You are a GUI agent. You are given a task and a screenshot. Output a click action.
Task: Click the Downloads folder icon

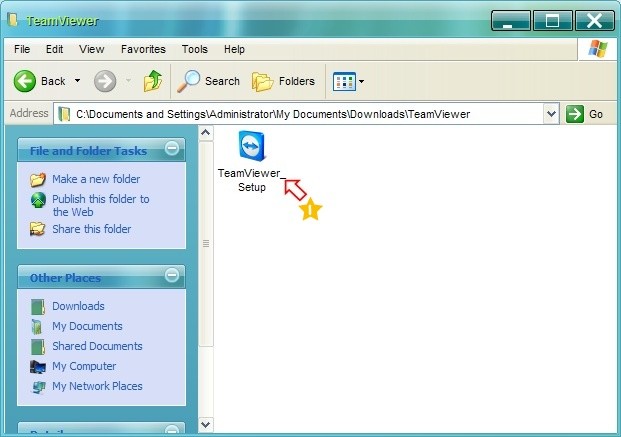[x=38, y=307]
